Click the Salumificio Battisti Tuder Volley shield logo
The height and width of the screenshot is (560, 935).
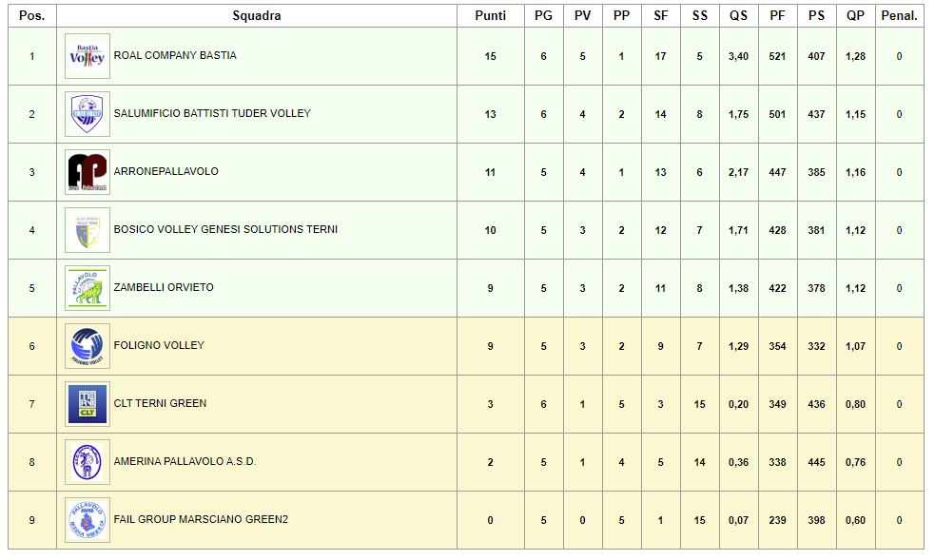point(88,114)
